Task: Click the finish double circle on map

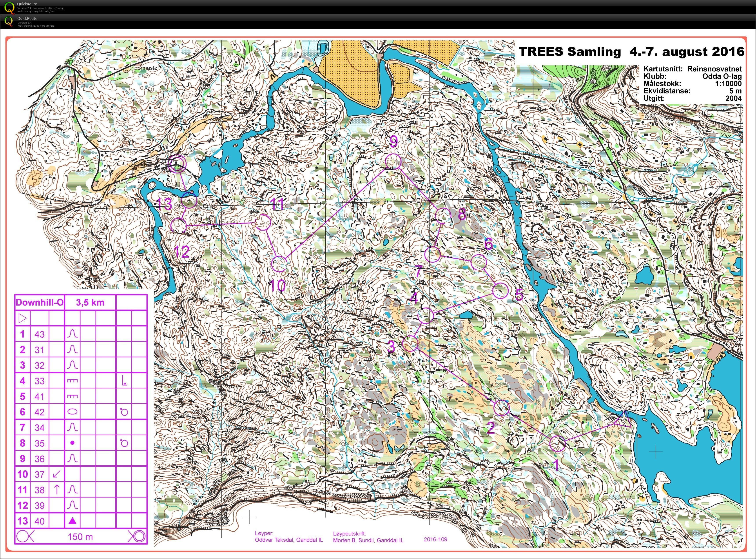Action: point(177,164)
